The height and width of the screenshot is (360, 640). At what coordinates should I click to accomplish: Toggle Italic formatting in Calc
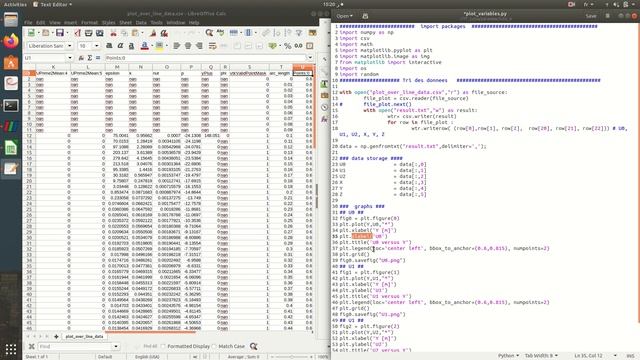click(120, 46)
